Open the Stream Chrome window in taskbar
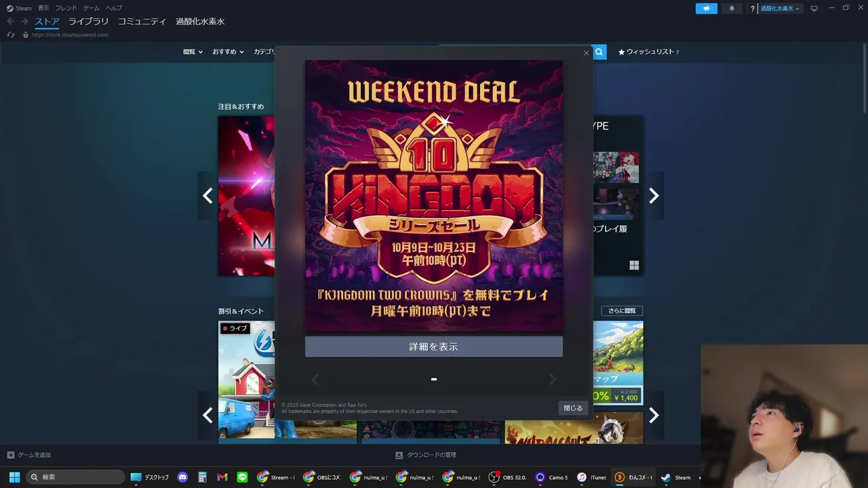This screenshot has width=868, height=488. [276, 477]
